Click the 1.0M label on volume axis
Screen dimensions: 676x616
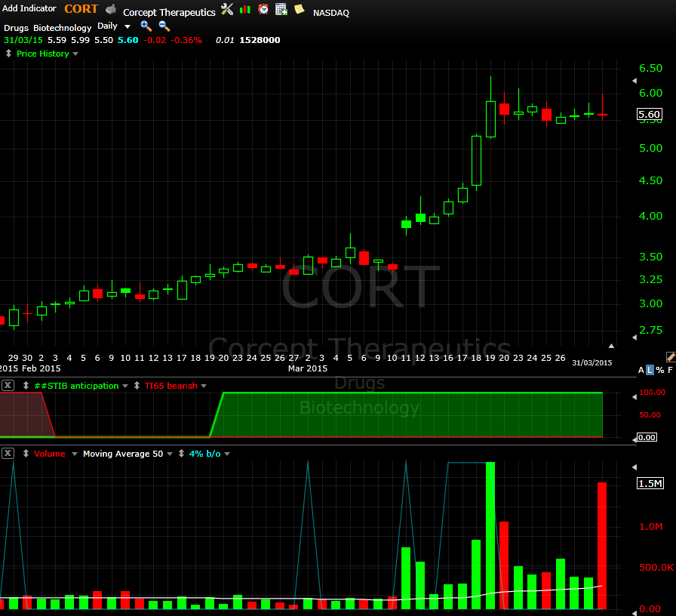click(651, 527)
